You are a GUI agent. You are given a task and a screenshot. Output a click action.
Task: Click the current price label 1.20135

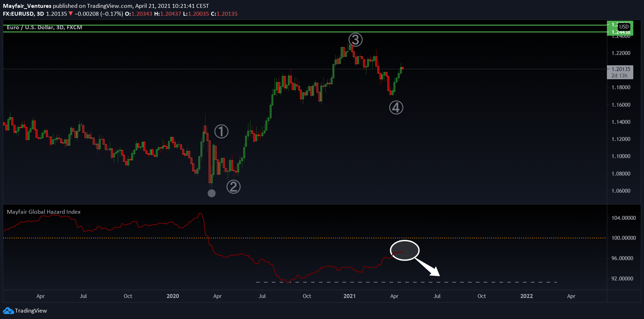621,69
